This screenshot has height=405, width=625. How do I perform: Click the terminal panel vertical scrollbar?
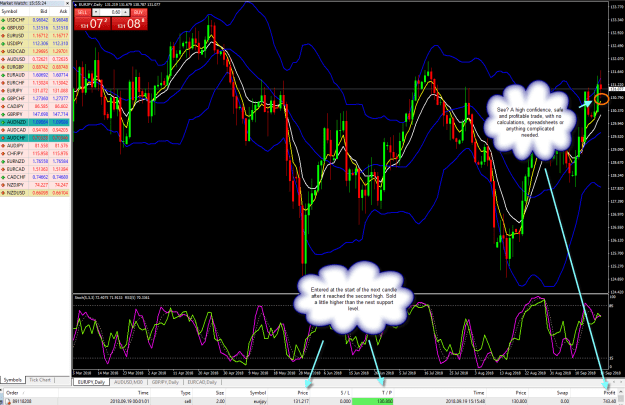tap(621, 397)
